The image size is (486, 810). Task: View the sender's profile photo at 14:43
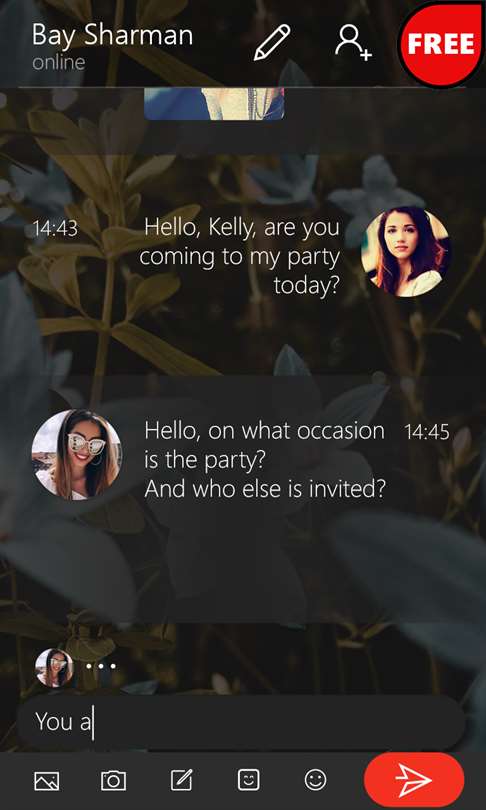point(405,252)
